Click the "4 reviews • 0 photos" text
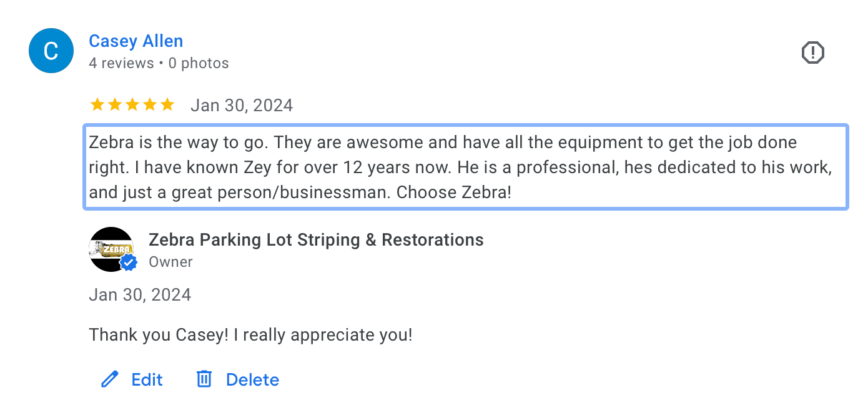The height and width of the screenshot is (415, 868). click(x=159, y=63)
